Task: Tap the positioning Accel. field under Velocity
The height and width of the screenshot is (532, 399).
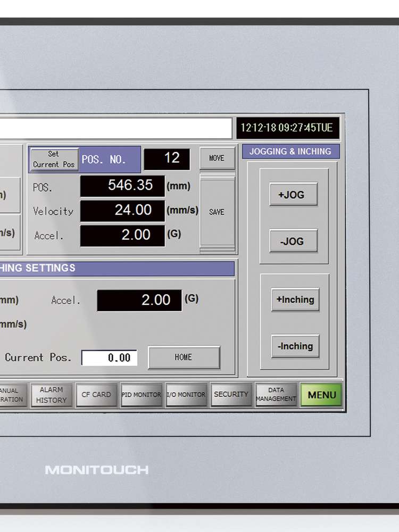Action: point(122,236)
